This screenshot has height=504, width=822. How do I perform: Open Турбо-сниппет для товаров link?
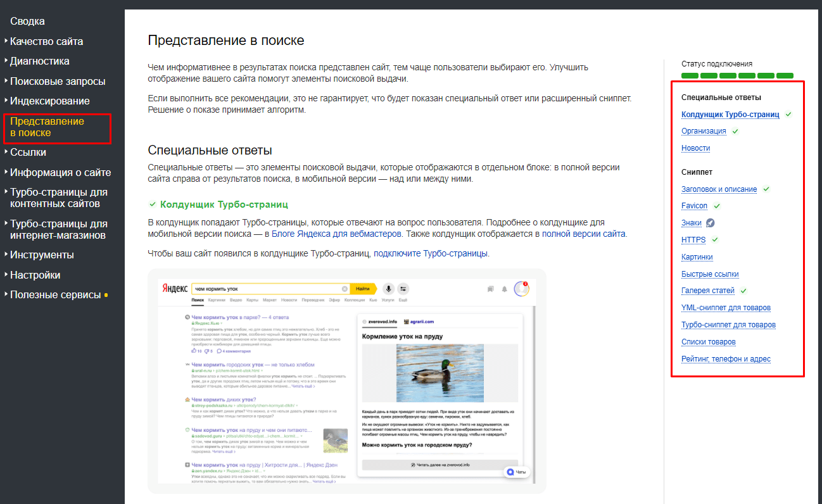click(x=728, y=325)
